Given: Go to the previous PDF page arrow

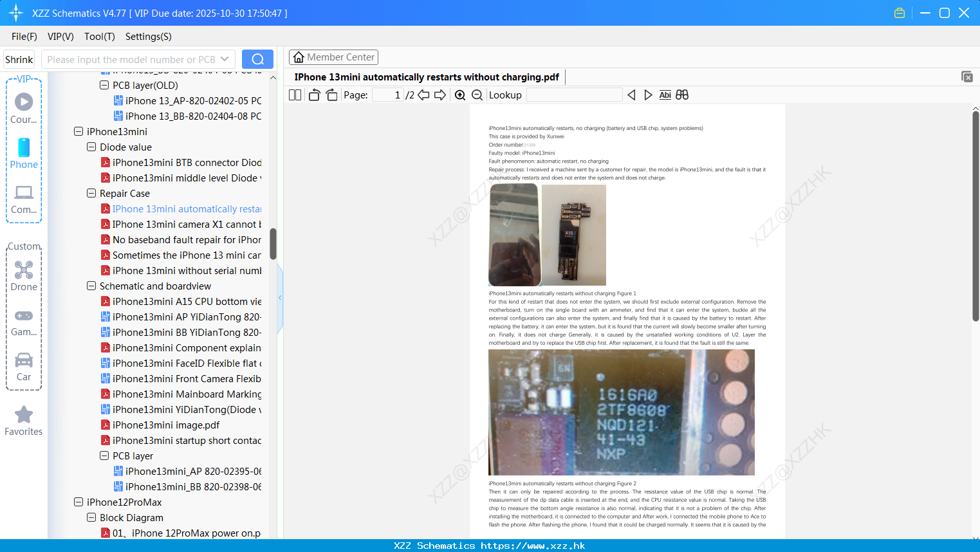Looking at the screenshot, I should coord(423,95).
